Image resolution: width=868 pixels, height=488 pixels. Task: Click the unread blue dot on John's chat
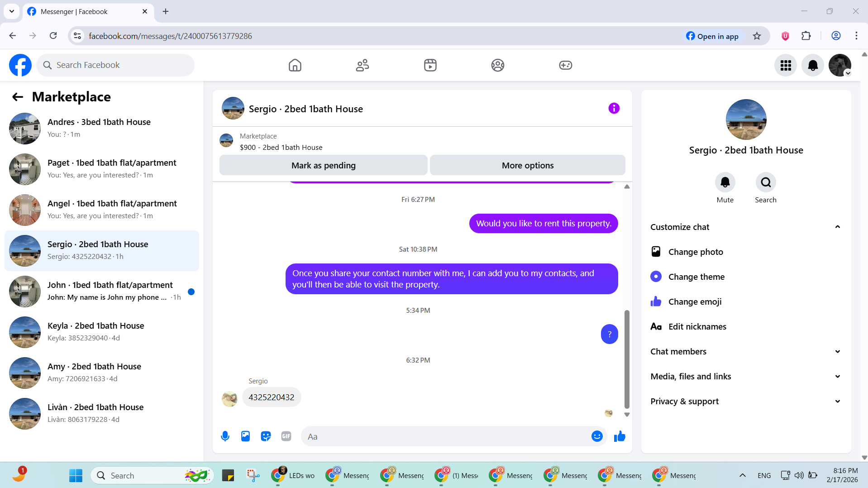pyautogui.click(x=191, y=292)
